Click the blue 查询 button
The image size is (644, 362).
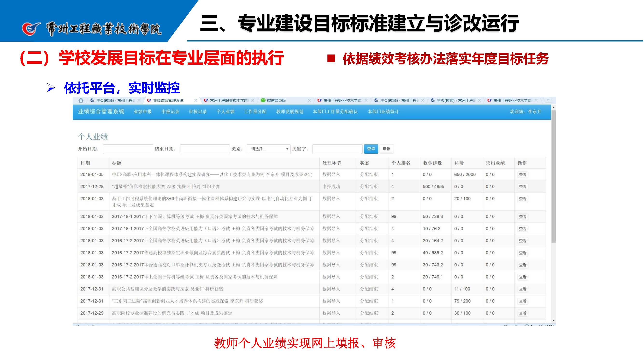coord(371,149)
